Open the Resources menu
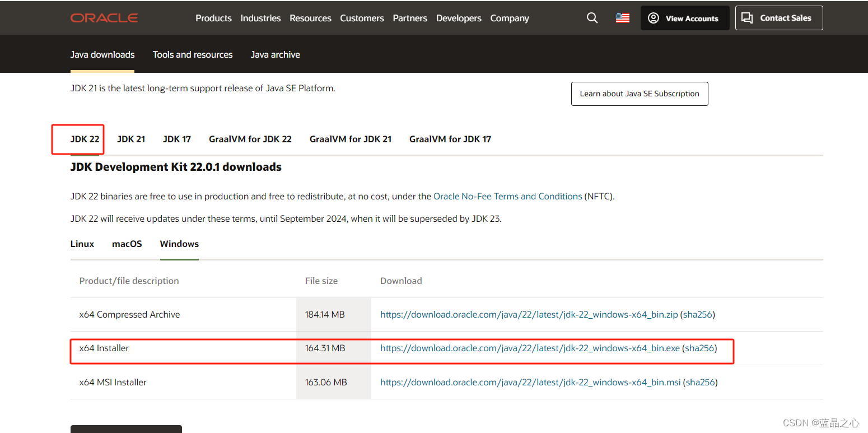Image resolution: width=868 pixels, height=433 pixels. coord(310,18)
